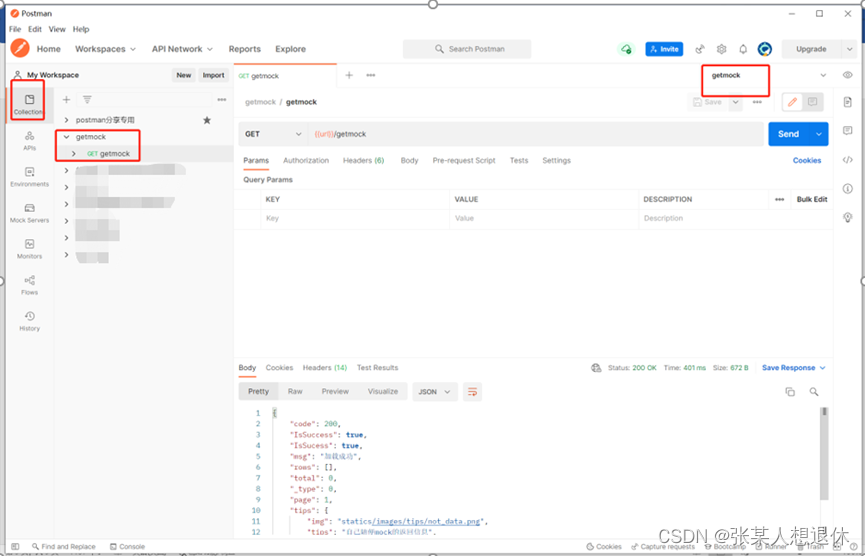Click three-dot options next to Save
This screenshot has height=556, width=865.
click(x=757, y=102)
